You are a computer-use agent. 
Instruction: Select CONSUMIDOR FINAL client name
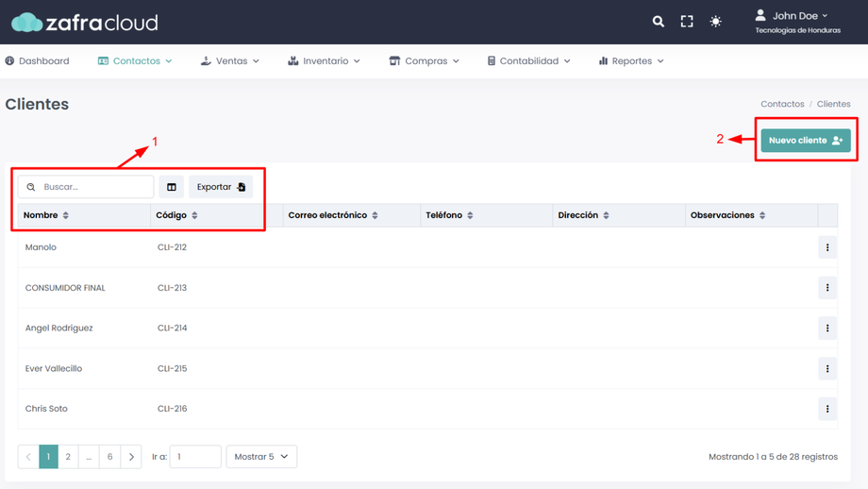coord(65,287)
